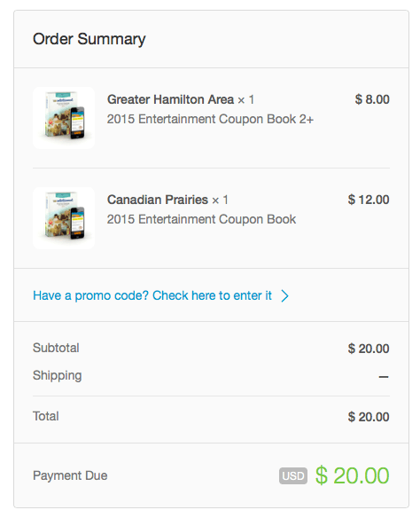Click the Order Summary heading
420x518 pixels.
pyautogui.click(x=89, y=39)
